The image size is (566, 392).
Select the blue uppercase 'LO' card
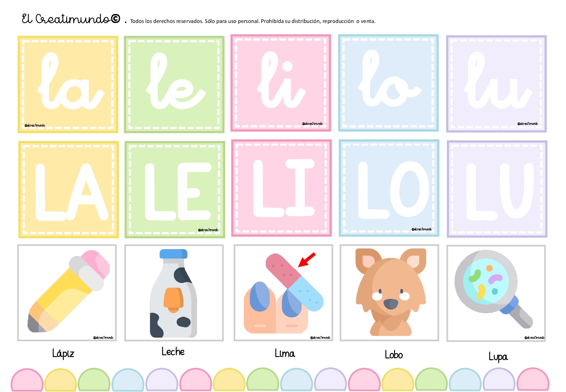tap(389, 188)
